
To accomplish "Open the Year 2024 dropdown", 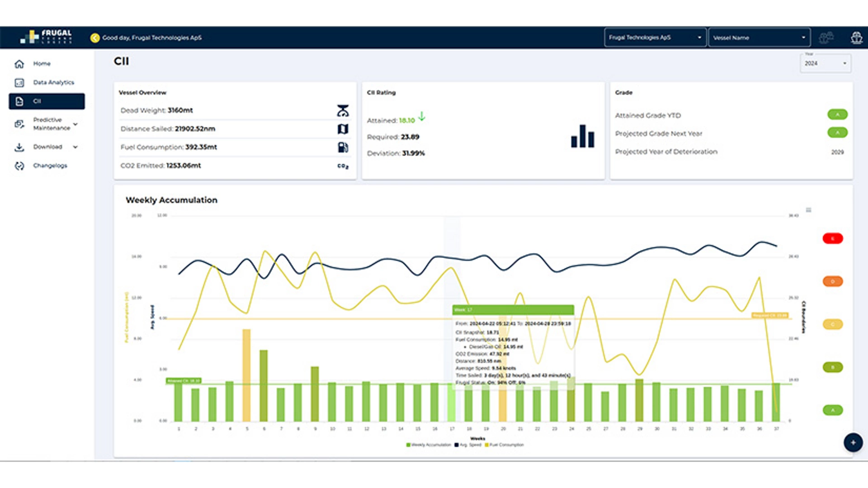I will (826, 63).
